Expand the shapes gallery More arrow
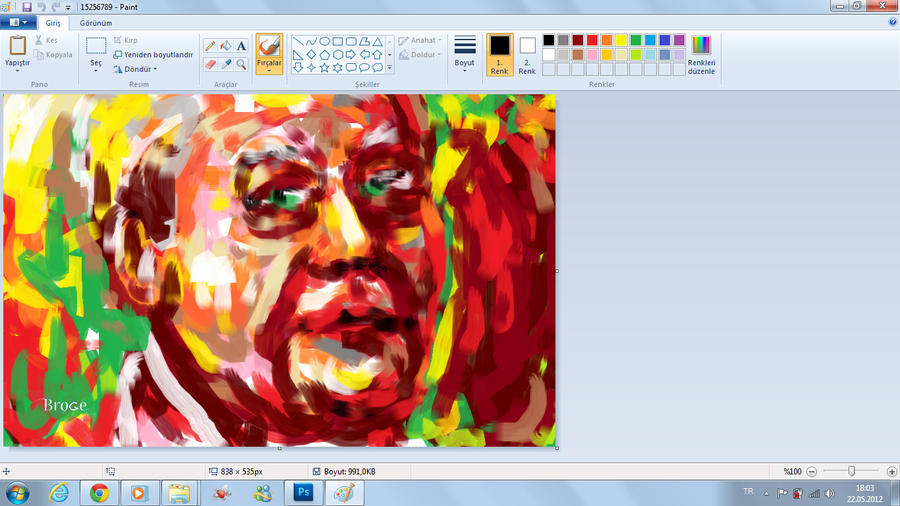This screenshot has height=506, width=900. click(390, 68)
